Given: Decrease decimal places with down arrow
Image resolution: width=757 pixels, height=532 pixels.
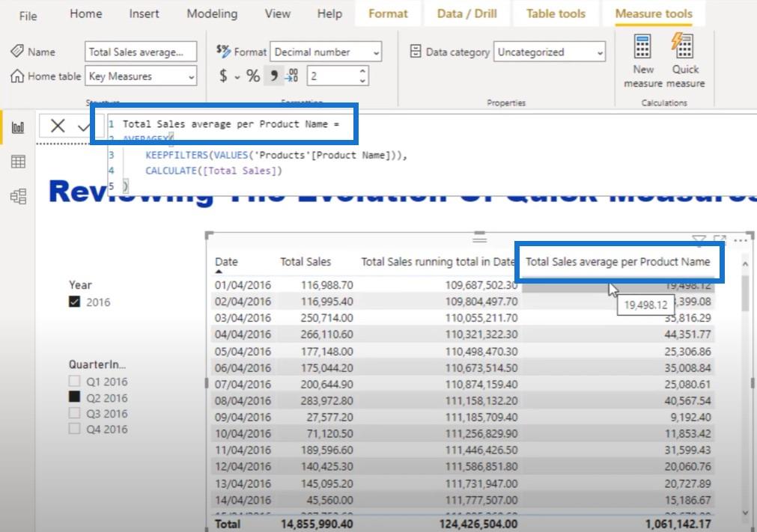Looking at the screenshot, I should (x=362, y=81).
